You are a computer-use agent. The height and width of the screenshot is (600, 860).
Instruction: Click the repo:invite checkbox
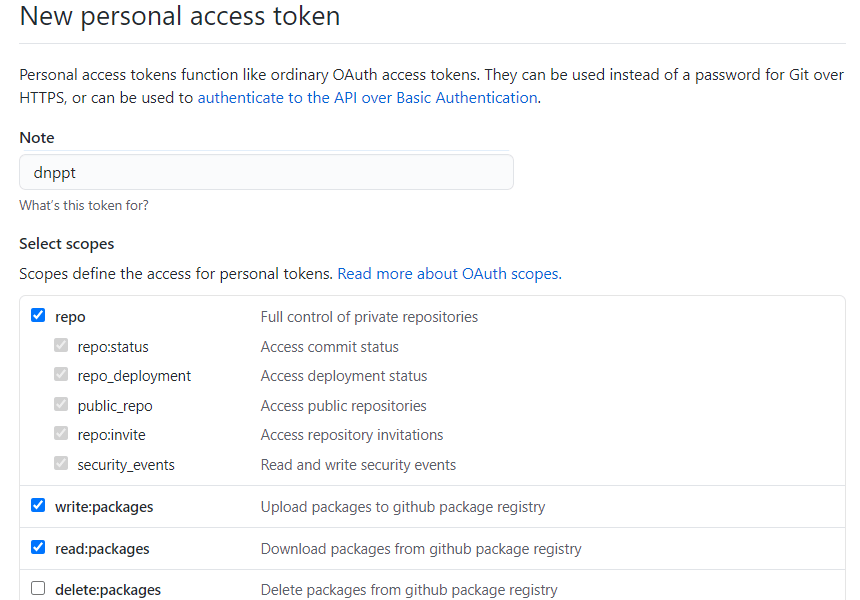(x=61, y=434)
